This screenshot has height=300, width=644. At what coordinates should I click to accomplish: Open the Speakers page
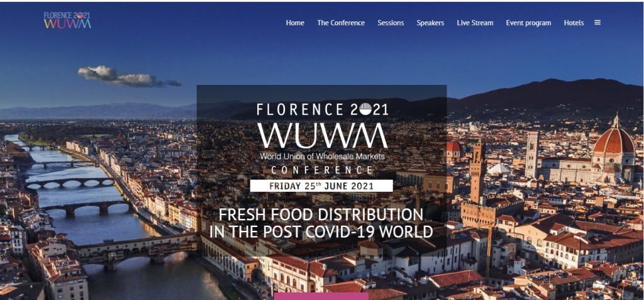[430, 23]
